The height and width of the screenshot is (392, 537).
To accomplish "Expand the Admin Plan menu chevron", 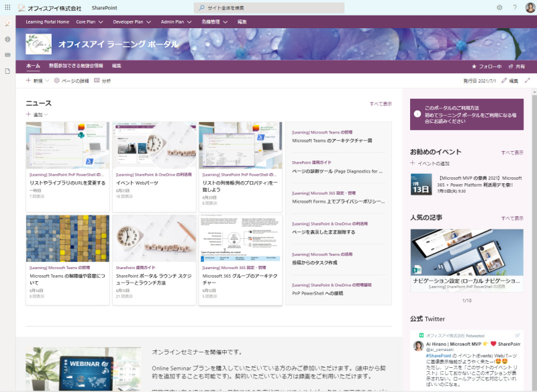I will 189,22.
